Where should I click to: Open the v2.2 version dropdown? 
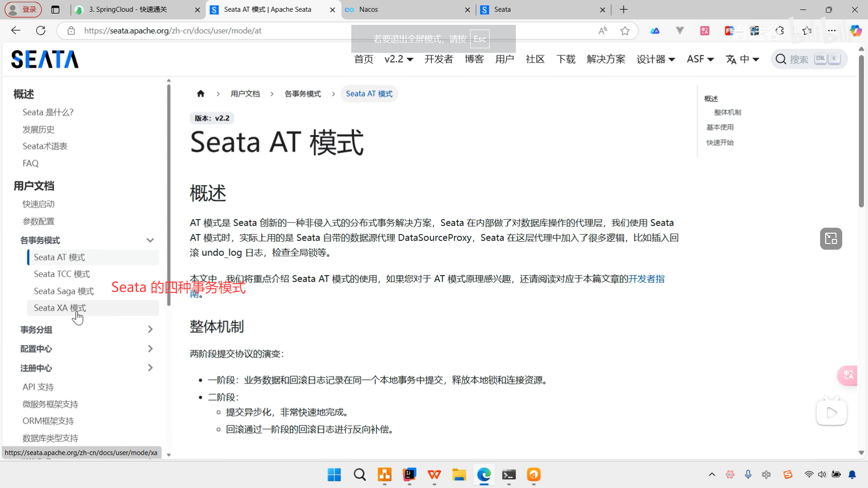[398, 59]
